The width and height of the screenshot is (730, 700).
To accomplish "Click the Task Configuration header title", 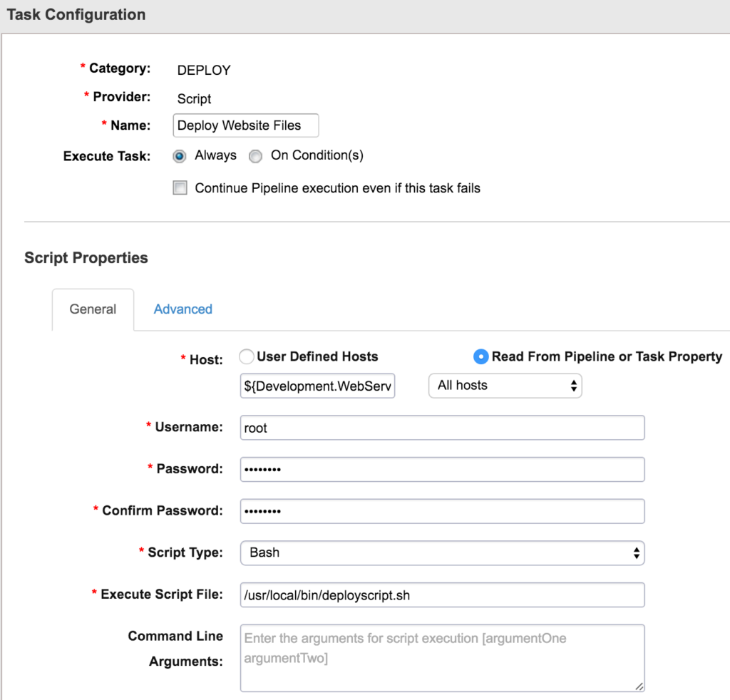I will click(x=76, y=14).
